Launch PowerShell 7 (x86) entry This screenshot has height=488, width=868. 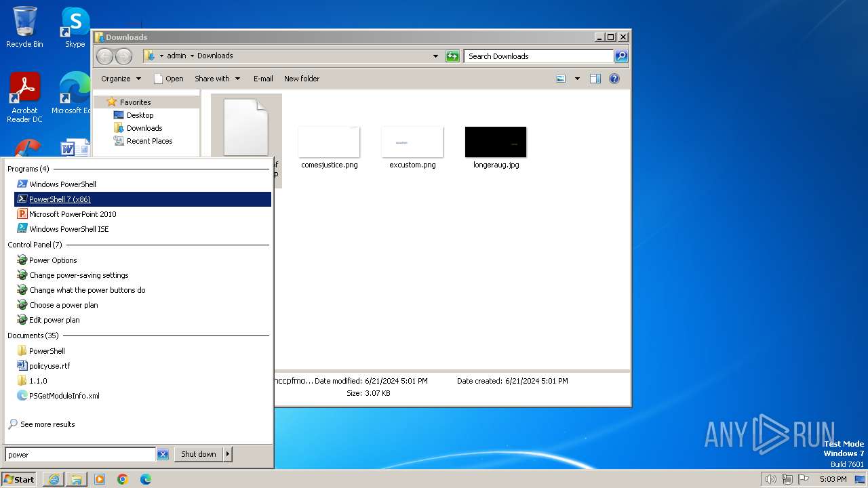tap(142, 199)
